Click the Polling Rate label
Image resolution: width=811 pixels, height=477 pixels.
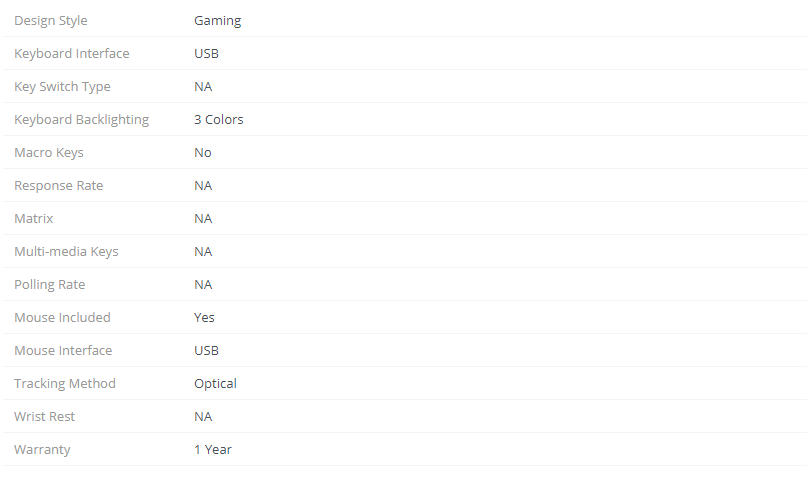click(50, 285)
